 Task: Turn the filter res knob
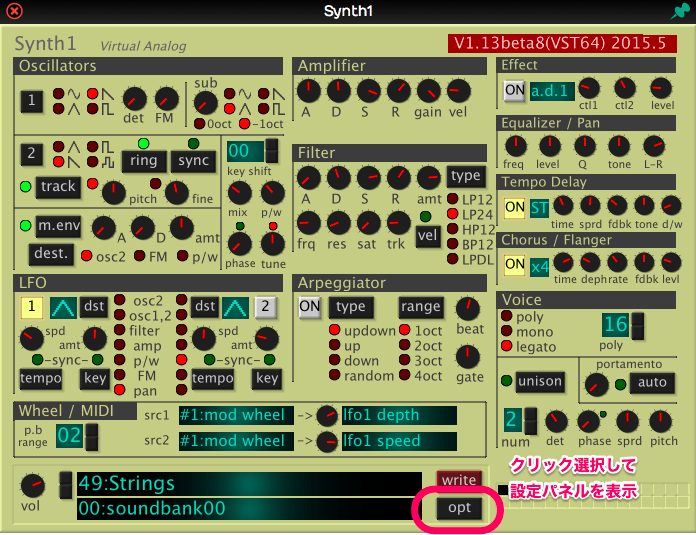[339, 223]
